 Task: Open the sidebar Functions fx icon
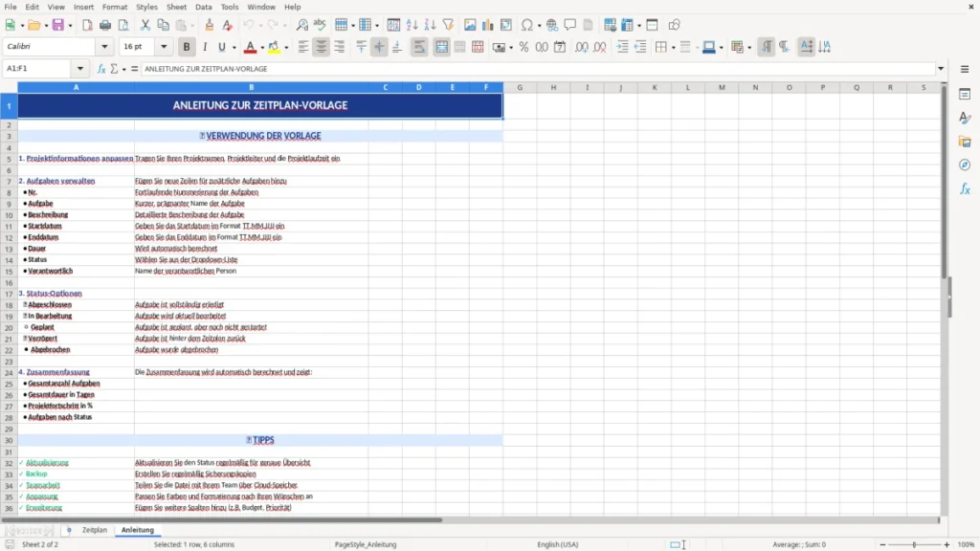click(965, 188)
